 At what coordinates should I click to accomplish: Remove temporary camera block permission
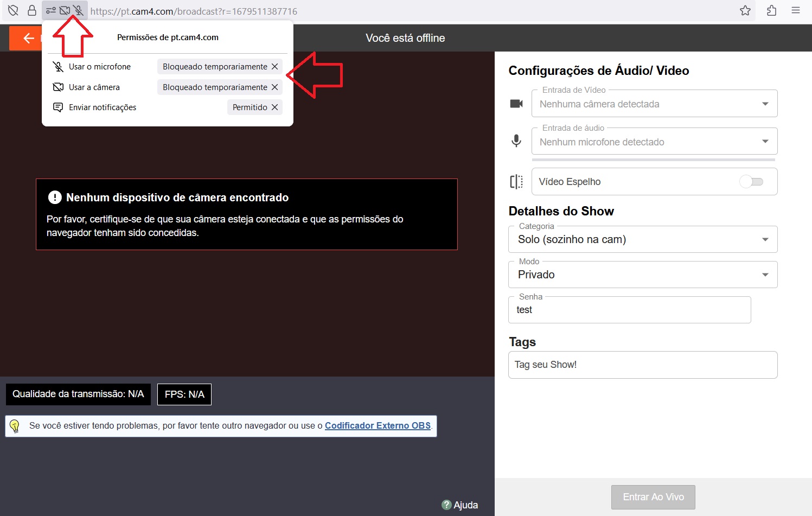275,87
